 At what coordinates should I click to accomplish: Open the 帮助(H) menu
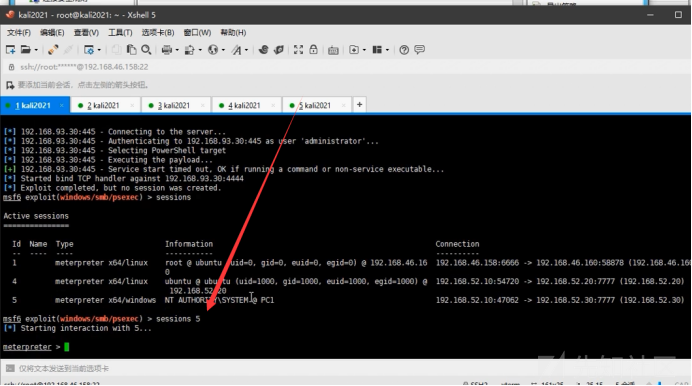click(x=233, y=33)
